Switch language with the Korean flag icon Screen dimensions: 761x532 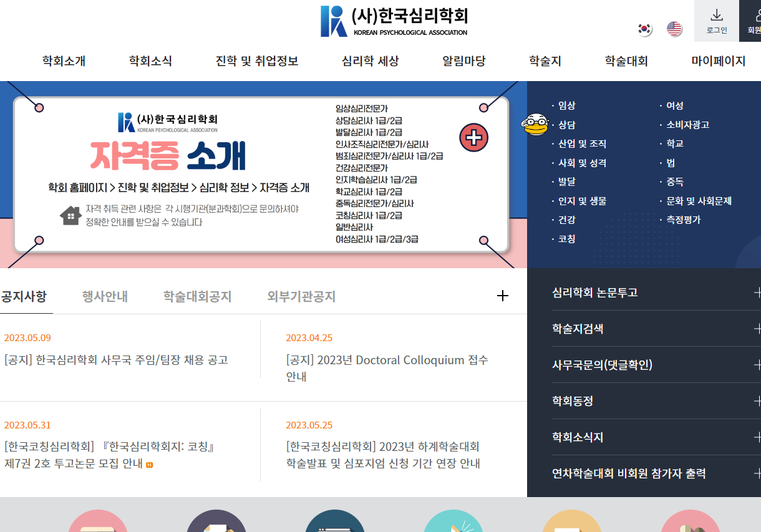(x=645, y=29)
